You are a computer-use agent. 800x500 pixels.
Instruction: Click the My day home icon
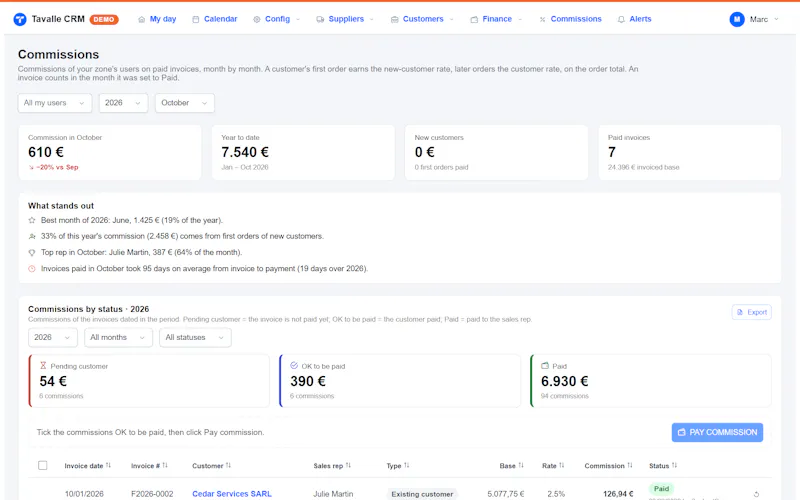(141, 19)
